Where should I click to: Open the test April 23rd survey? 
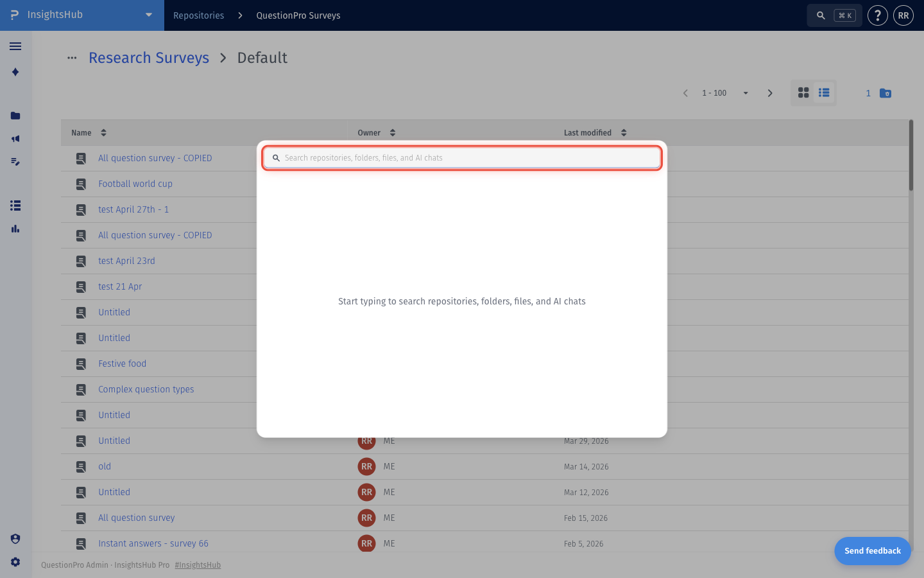pyautogui.click(x=126, y=261)
